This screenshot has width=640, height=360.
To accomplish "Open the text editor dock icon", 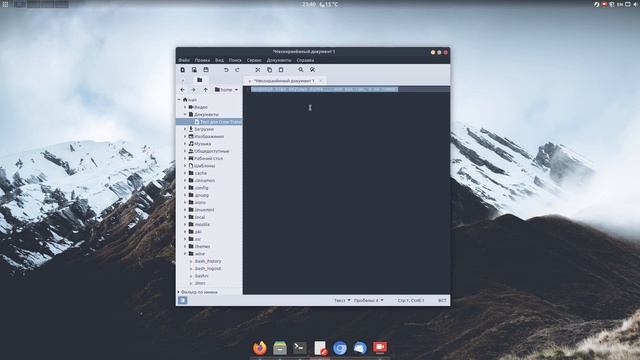I will tap(320, 348).
